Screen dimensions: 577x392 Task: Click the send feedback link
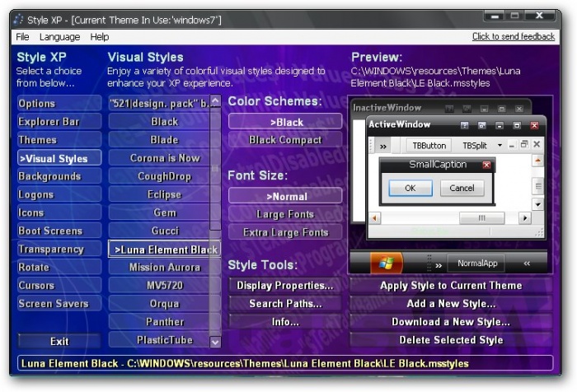(x=514, y=36)
